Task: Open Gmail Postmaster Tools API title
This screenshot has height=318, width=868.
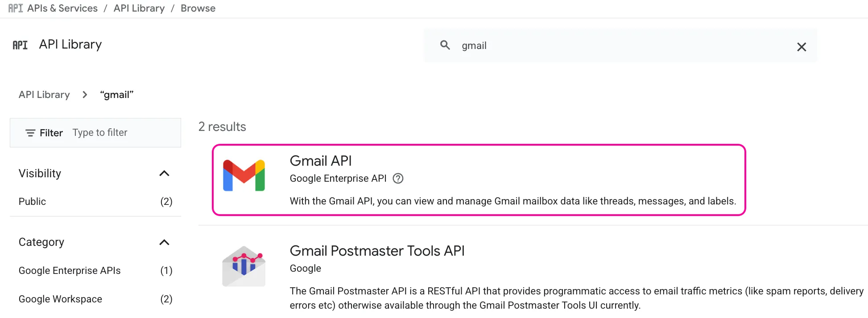Action: pos(377,251)
